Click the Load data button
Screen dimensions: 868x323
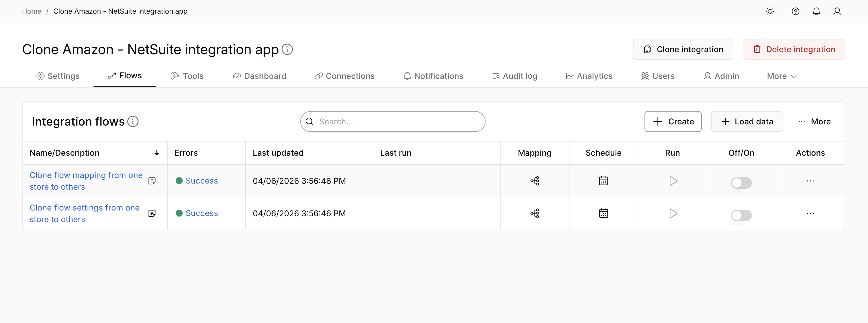(747, 121)
